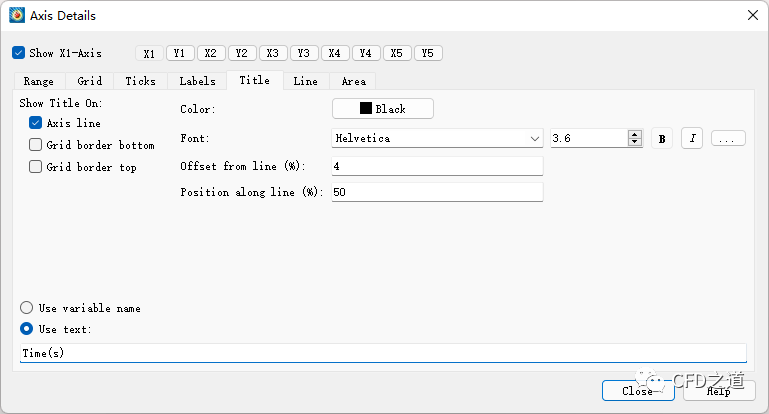Viewport: 769px width, 414px height.
Task: Select the X2 axis button
Action: [x=211, y=54]
